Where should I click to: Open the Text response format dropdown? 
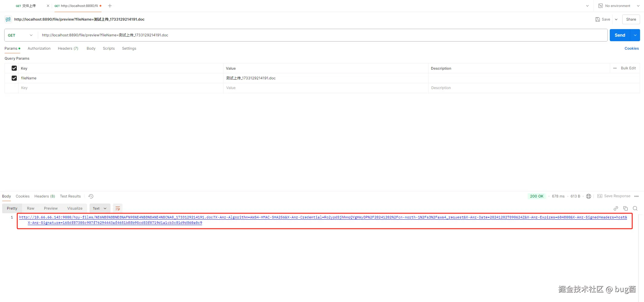tap(100, 208)
